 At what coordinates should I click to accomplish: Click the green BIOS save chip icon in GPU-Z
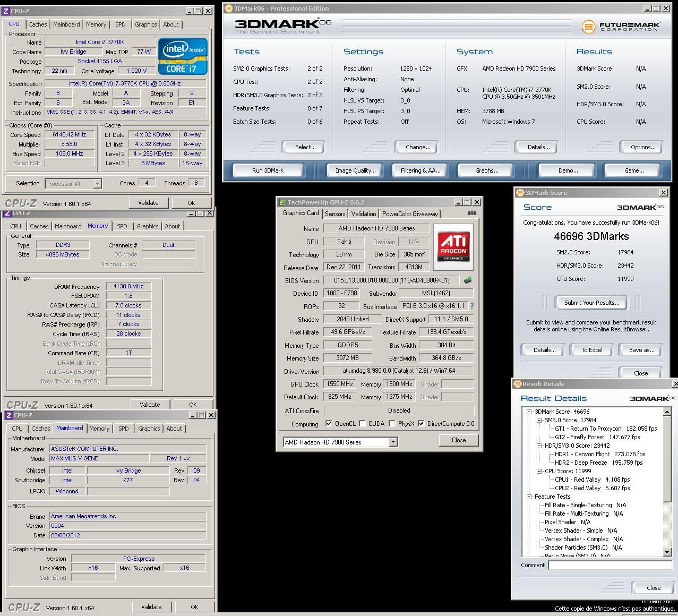click(x=467, y=280)
